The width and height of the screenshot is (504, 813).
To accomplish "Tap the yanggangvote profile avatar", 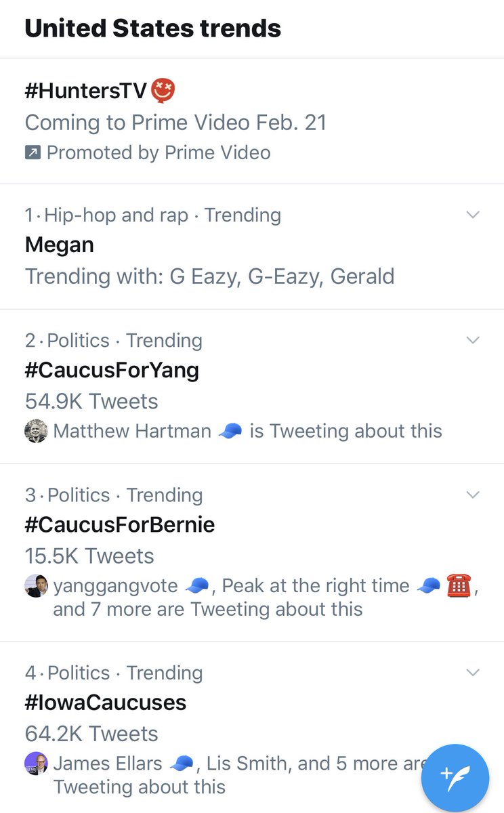I will pyautogui.click(x=36, y=586).
